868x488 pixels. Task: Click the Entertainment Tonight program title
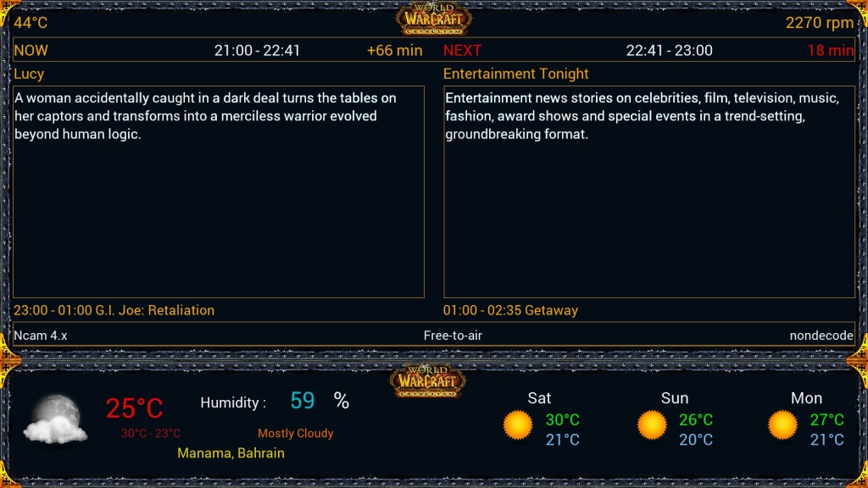pyautogui.click(x=515, y=74)
